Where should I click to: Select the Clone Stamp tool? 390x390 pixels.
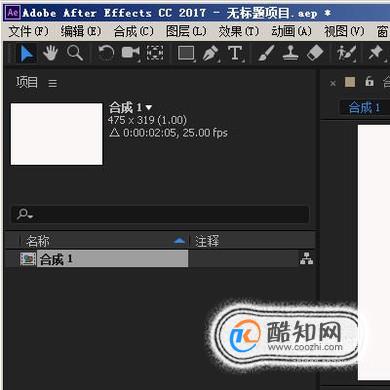290,53
